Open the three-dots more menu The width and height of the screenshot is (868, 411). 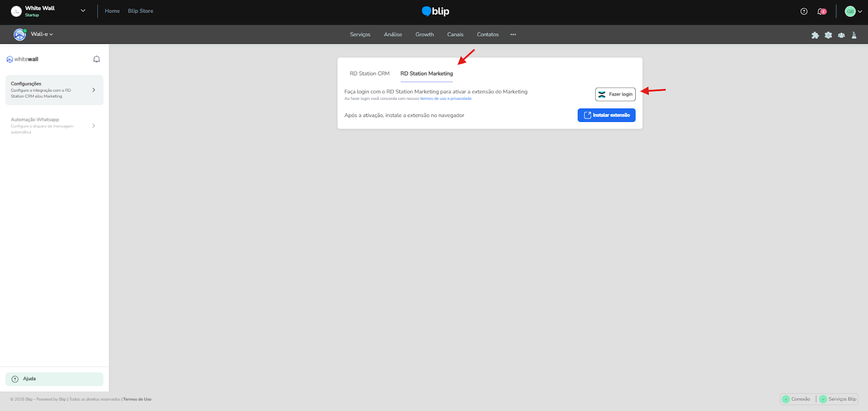pyautogui.click(x=513, y=35)
